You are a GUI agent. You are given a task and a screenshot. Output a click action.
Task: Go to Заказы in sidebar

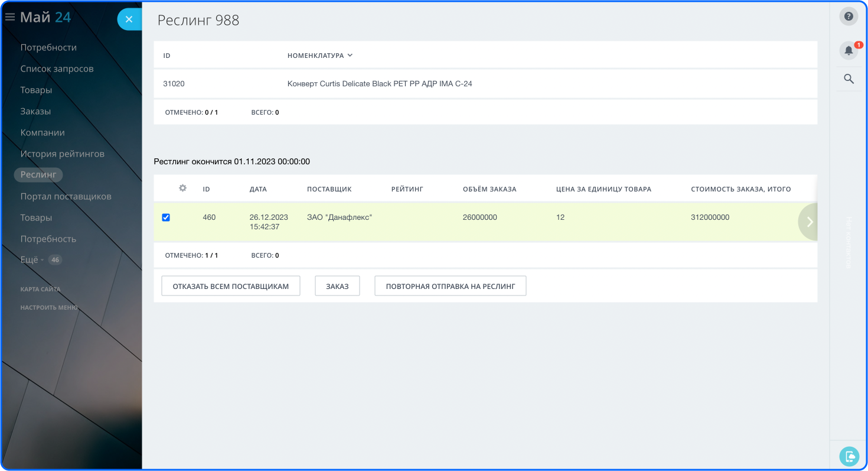pos(35,111)
